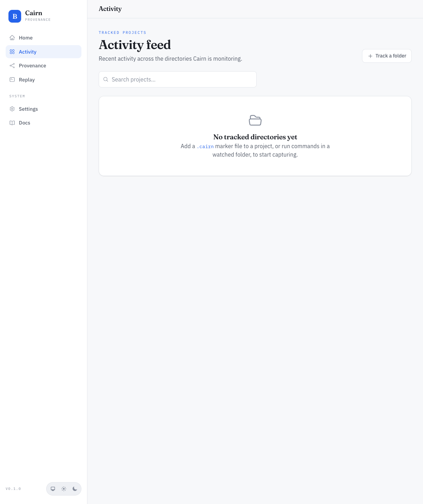
Task: Click the Home house icon
Action: [x=12, y=38]
